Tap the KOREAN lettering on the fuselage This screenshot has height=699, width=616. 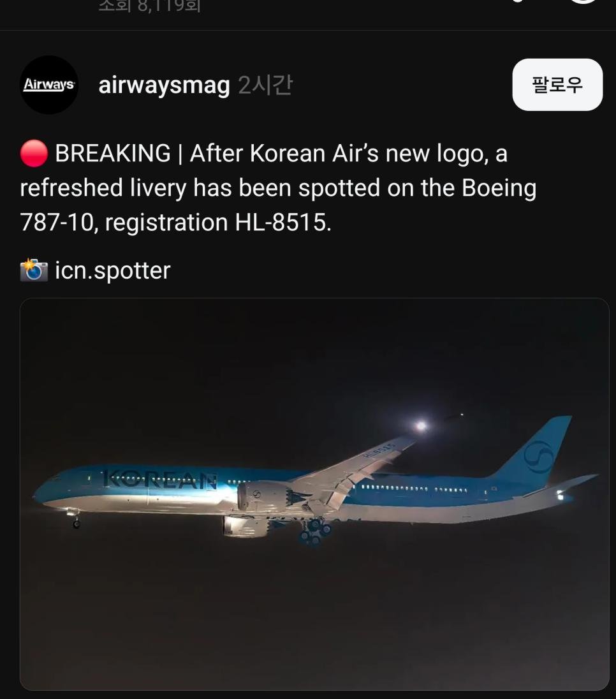(159, 480)
